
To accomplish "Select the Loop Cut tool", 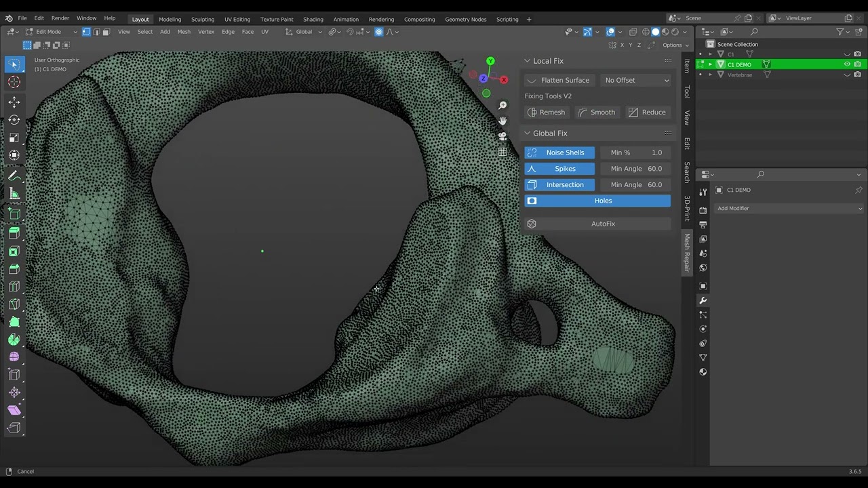I will coord(14,287).
